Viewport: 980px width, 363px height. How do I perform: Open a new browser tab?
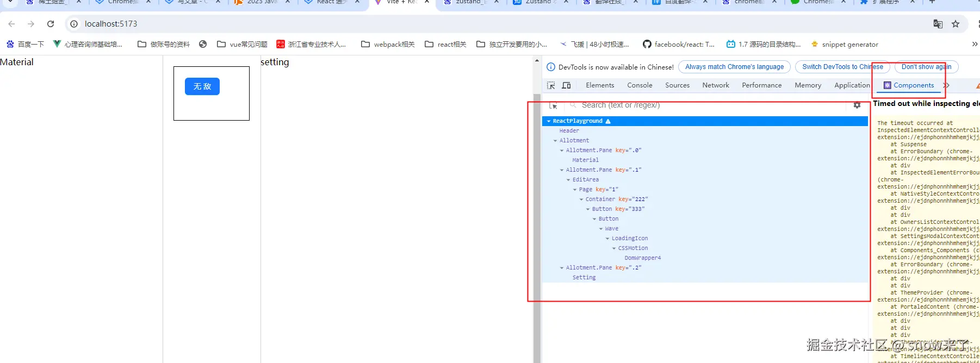pyautogui.click(x=932, y=2)
